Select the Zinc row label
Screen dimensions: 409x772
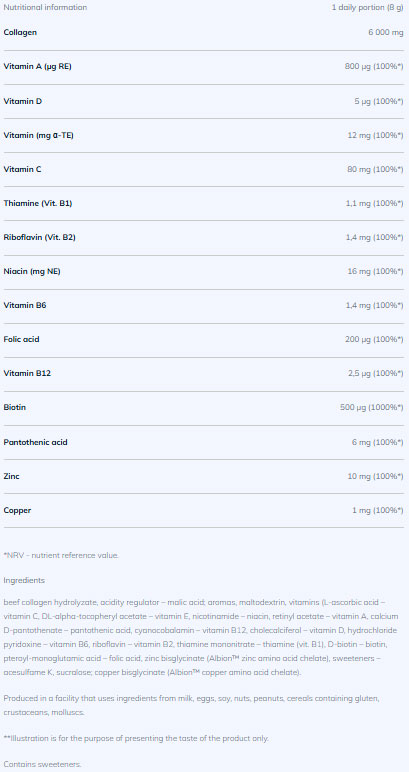click(11, 476)
